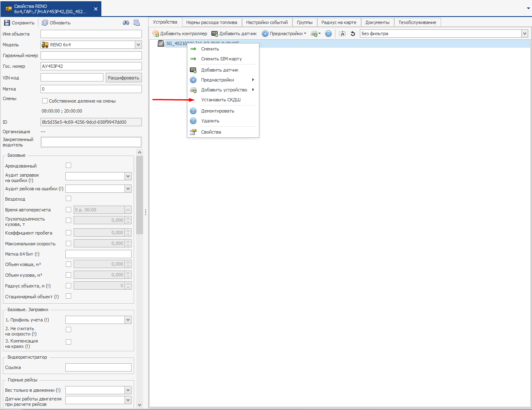Click the Гаражный номер input field

91,55
